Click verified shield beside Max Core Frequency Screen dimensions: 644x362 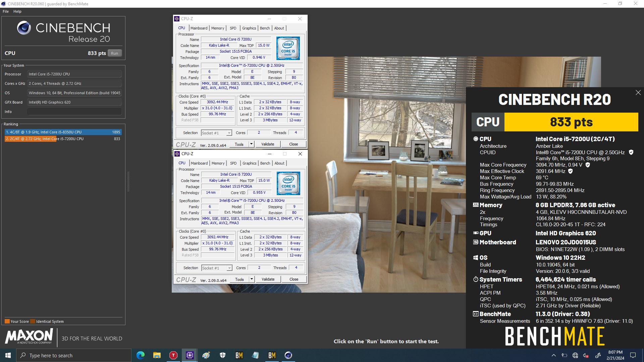click(588, 165)
